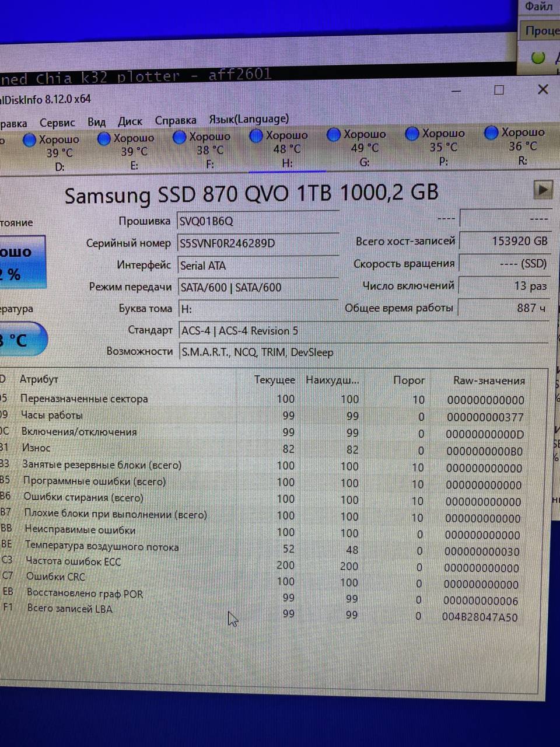Viewport: 560px width, 747px height.
Task: Click the Порог column header
Action: click(409, 381)
